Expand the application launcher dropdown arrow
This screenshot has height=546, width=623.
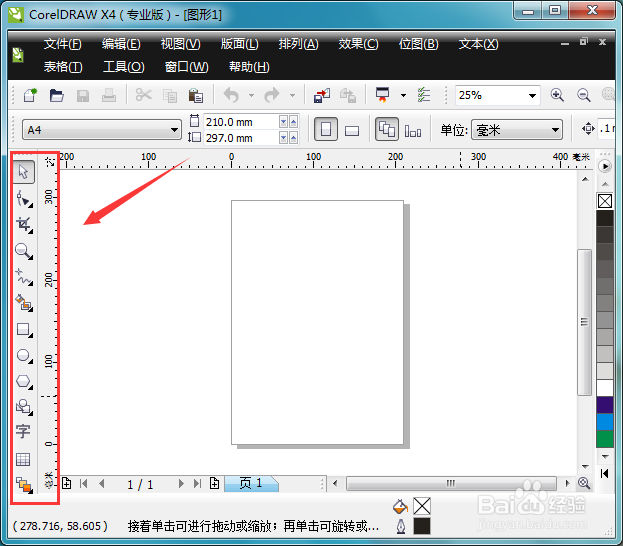[403, 95]
